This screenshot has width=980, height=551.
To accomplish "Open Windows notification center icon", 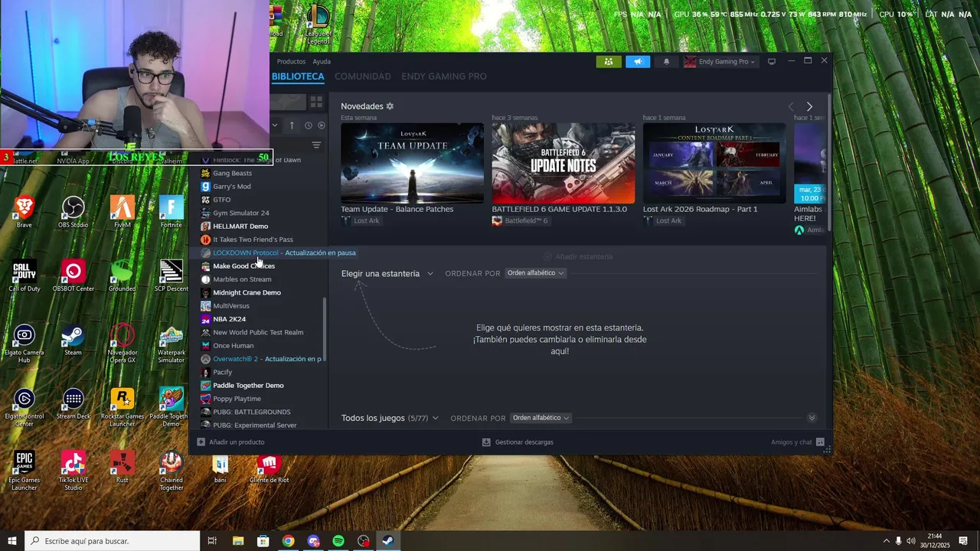I will tap(963, 541).
